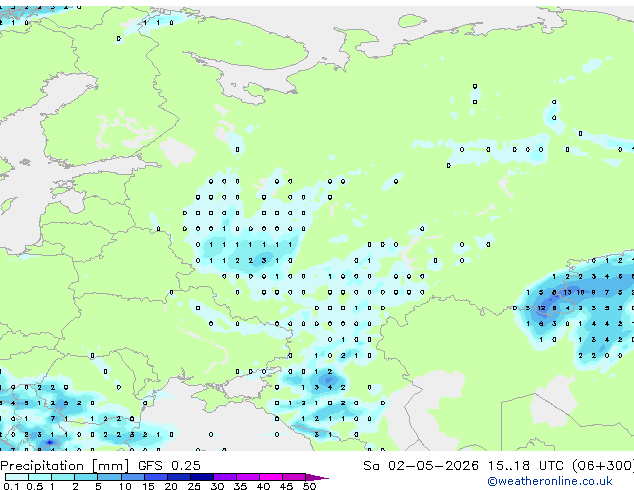Image resolution: width=634 pixels, height=490 pixels.
Task: Click the 45 mm magenta legend swatch
Action: (x=294, y=477)
